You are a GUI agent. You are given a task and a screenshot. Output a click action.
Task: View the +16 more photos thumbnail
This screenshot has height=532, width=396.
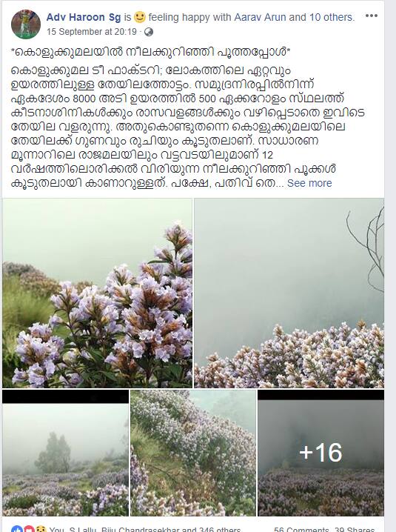[x=321, y=453]
